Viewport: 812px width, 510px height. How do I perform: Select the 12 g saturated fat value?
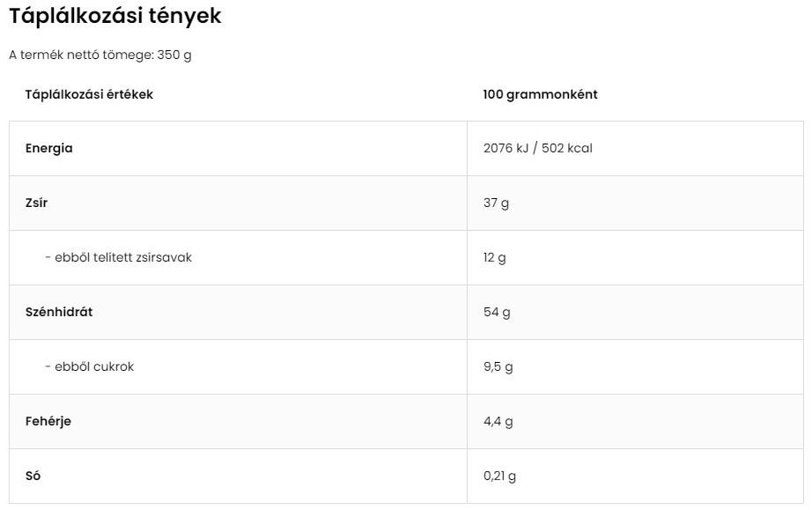pyautogui.click(x=495, y=258)
